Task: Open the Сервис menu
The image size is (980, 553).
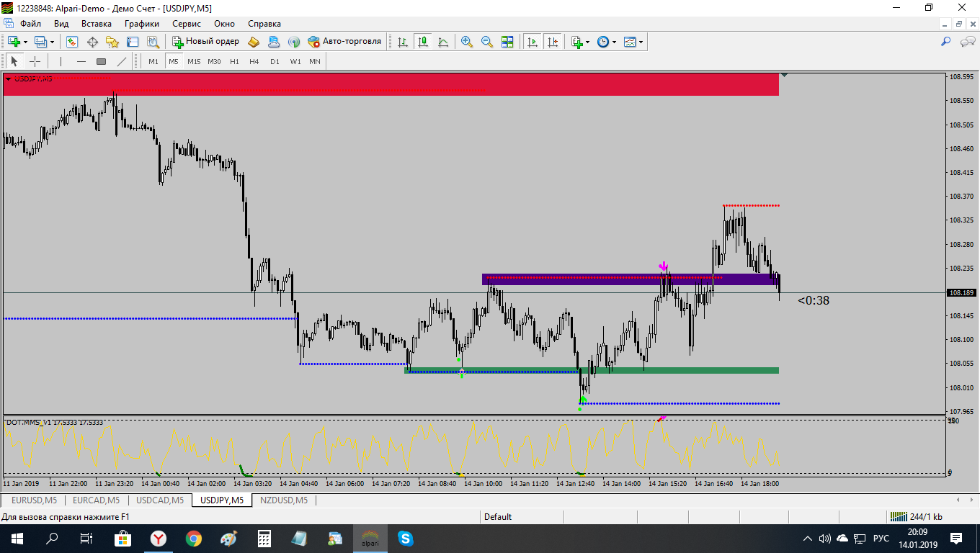Action: point(187,23)
